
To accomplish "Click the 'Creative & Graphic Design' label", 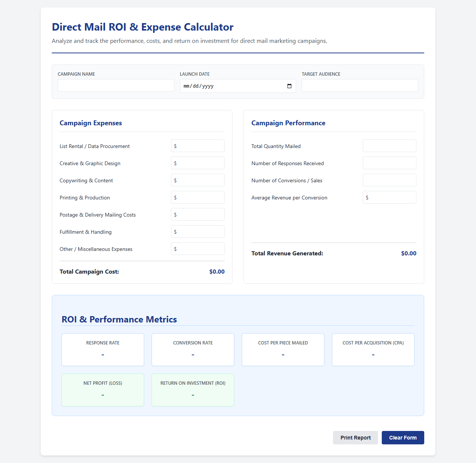I will (90, 163).
